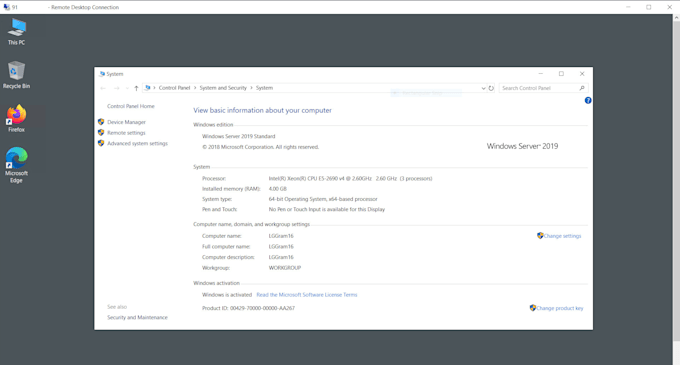Screen dimensions: 680x365
Task: Click the Windows Server 2019 Standard text
Action: click(239, 136)
